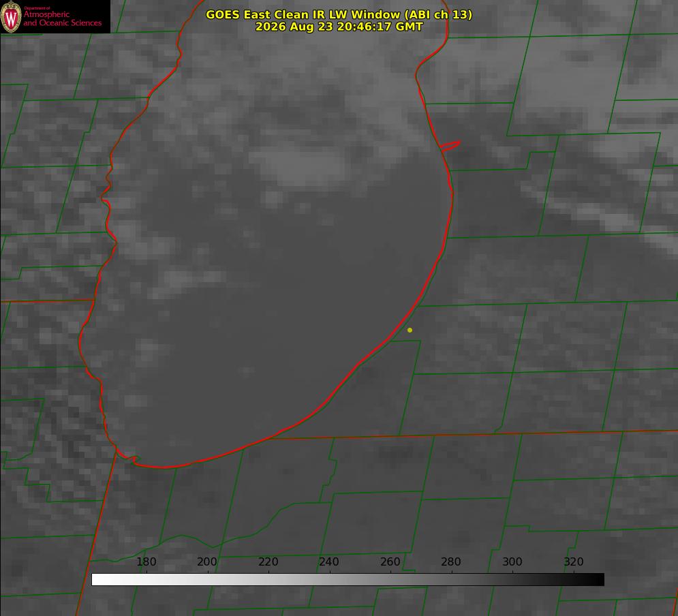This screenshot has height=616, width=678.
Task: Click the 260 label on the colorbar
Action: tap(390, 561)
